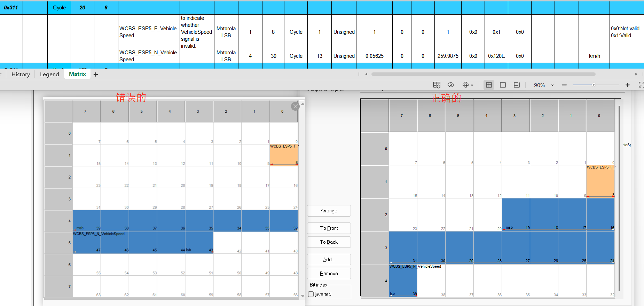Image resolution: width=644 pixels, height=306 pixels.
Task: Switch to the Legend sheet tab
Action: tap(49, 74)
